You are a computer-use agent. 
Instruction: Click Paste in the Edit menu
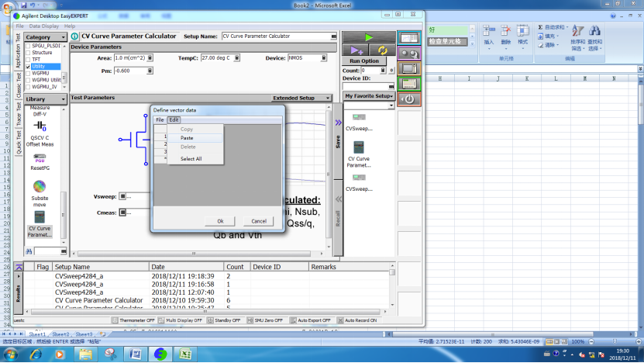(x=195, y=138)
